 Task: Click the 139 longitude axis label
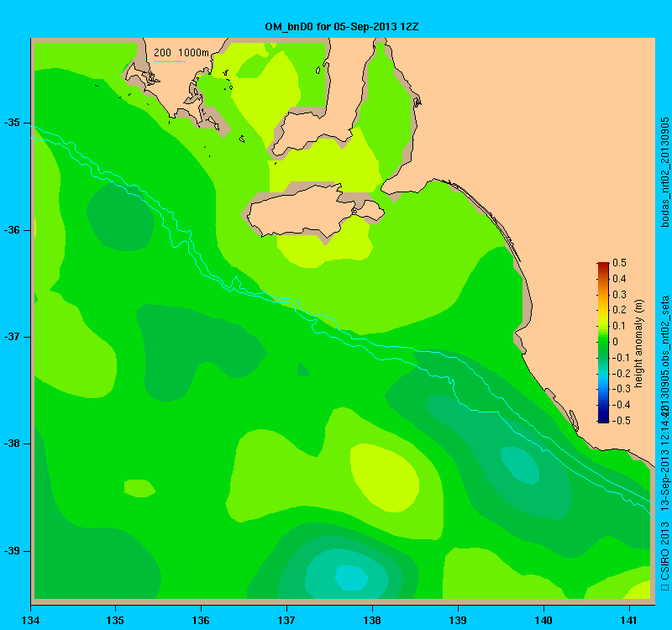(x=458, y=620)
